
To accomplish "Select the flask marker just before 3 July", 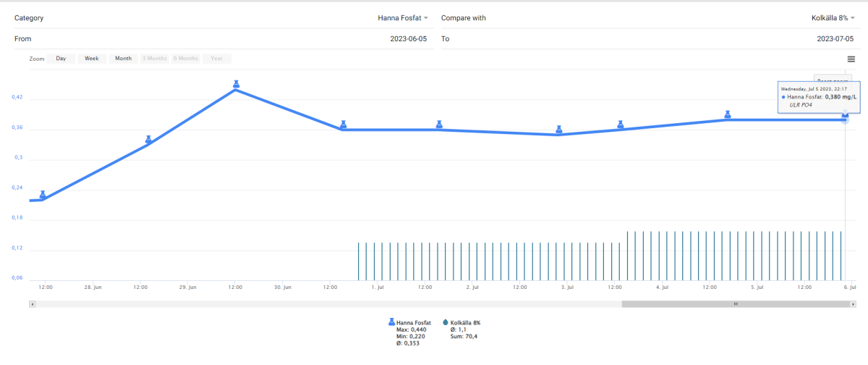I will click(559, 130).
